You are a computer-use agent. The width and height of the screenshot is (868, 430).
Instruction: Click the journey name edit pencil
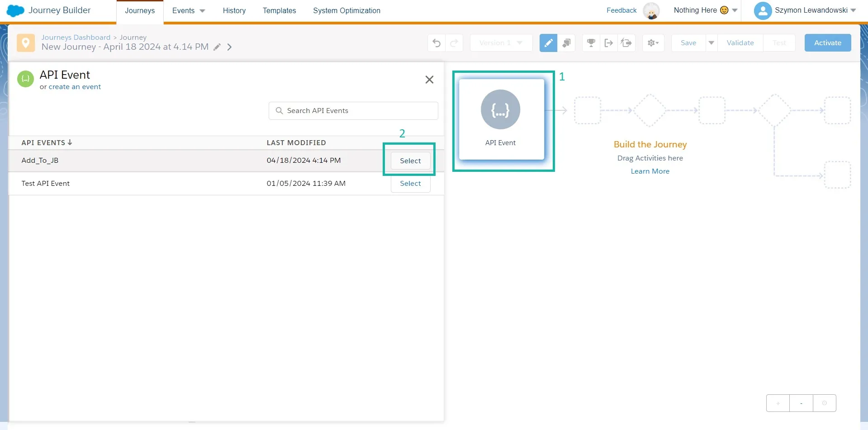pyautogui.click(x=217, y=47)
